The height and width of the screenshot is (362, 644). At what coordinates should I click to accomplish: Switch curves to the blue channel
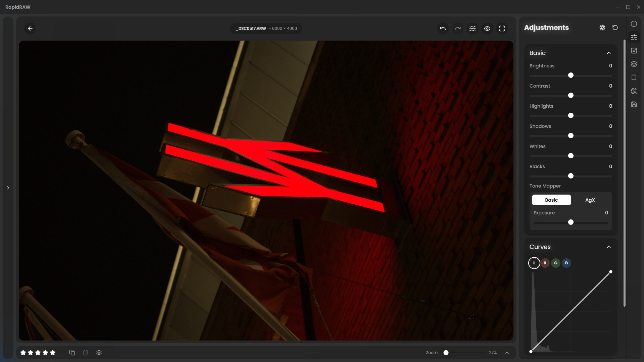click(566, 263)
